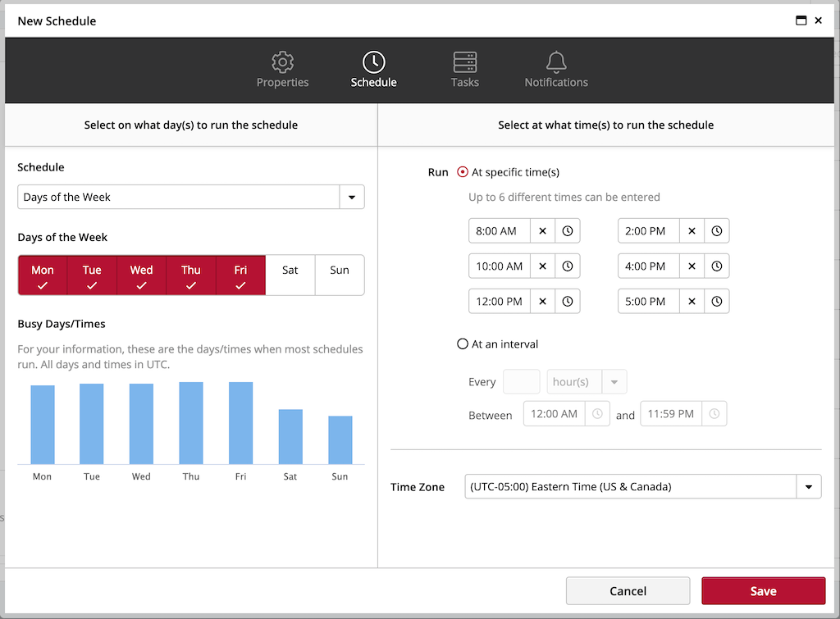Click the Every interval number field
840x619 pixels.
(522, 382)
